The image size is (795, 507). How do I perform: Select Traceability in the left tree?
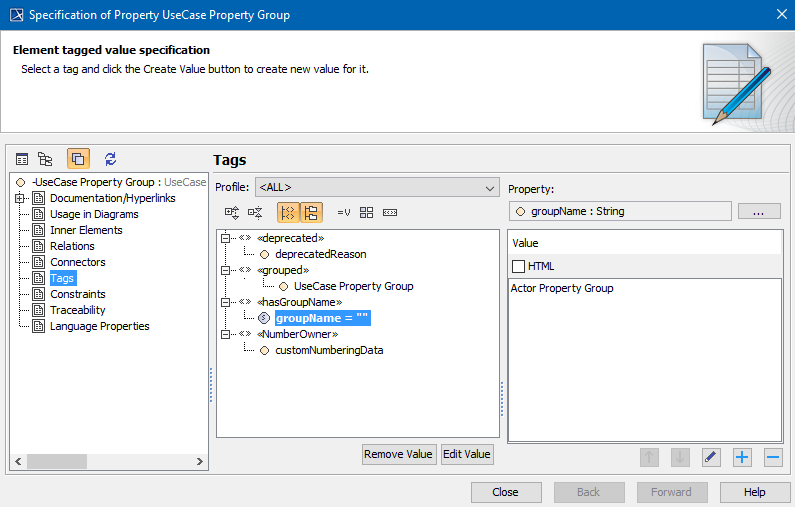80,310
